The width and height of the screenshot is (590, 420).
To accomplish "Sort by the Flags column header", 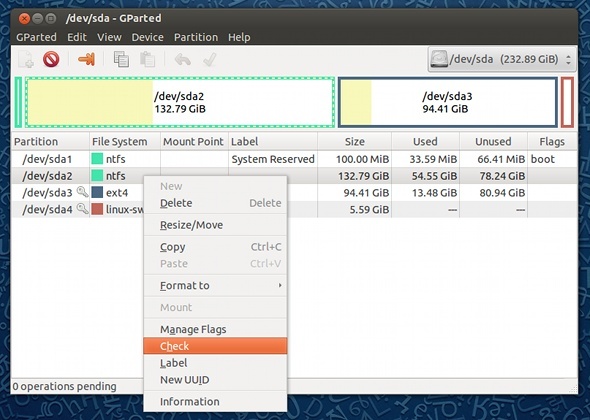I will tap(552, 142).
